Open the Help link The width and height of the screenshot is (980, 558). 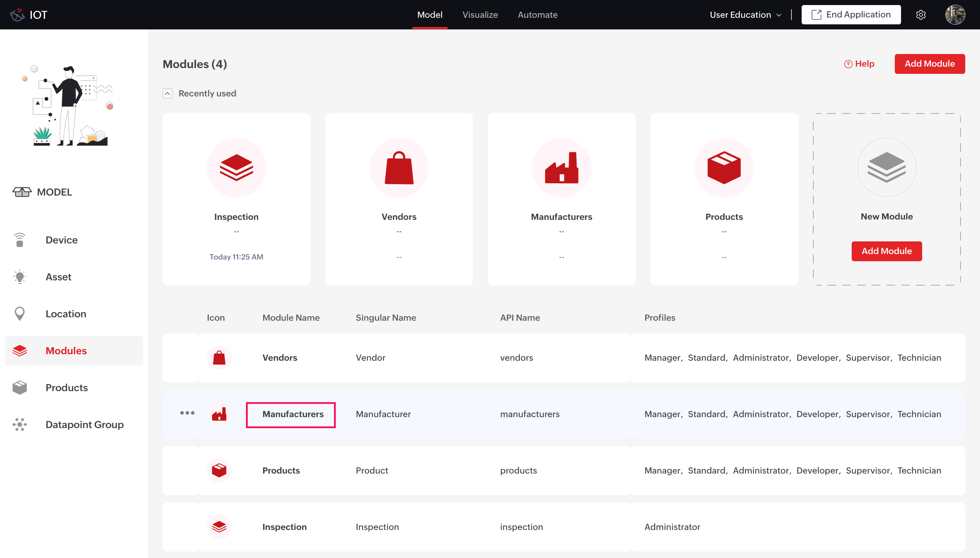pos(859,64)
